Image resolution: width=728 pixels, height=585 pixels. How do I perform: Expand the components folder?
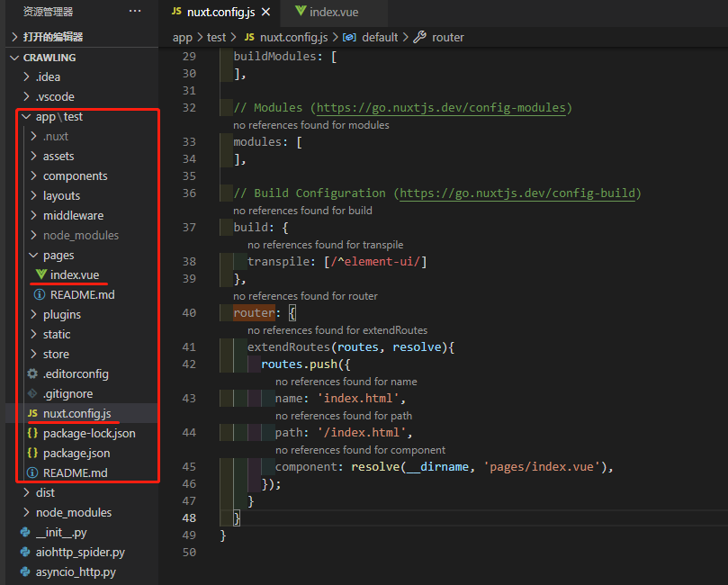(76, 176)
